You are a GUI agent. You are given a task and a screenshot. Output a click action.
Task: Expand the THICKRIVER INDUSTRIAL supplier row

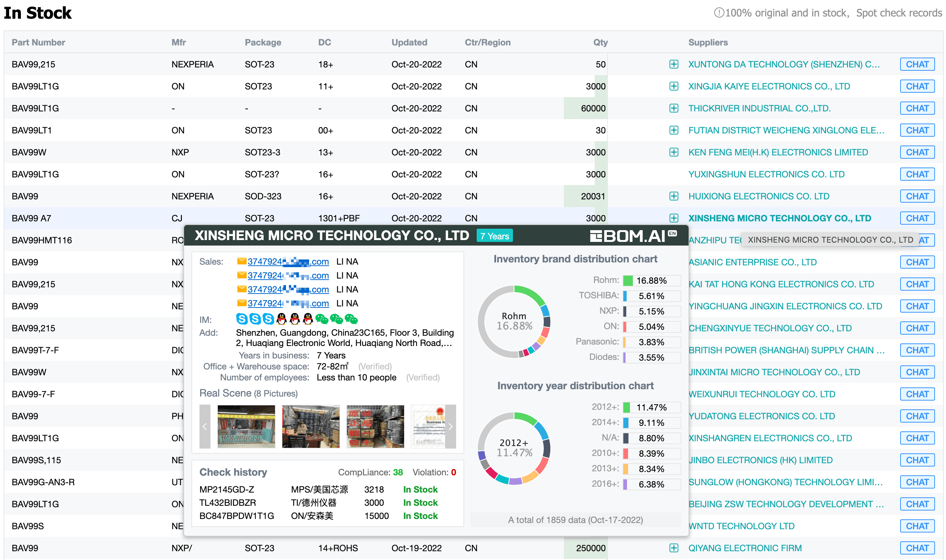[x=674, y=108]
